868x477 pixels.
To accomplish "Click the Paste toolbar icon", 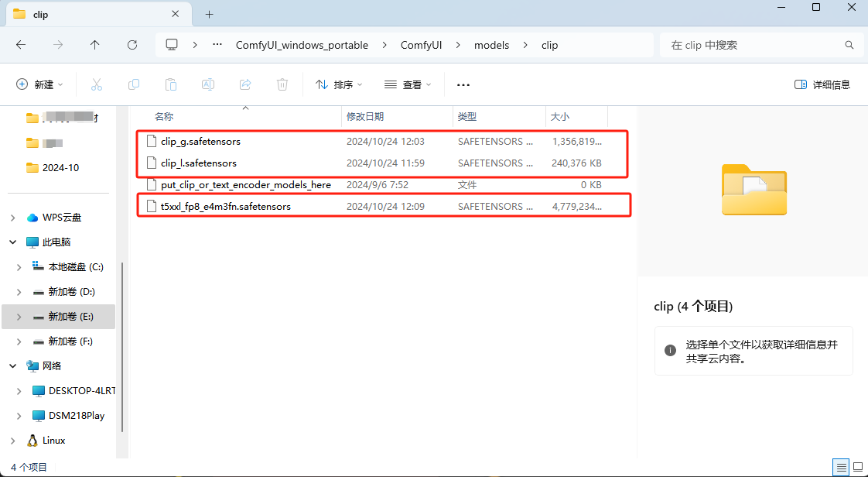I will tap(171, 84).
